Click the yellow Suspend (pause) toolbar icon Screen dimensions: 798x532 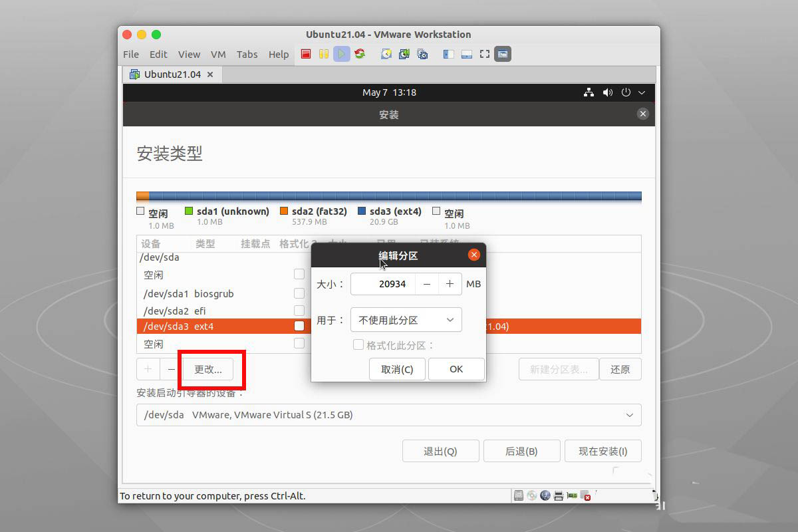coord(324,54)
